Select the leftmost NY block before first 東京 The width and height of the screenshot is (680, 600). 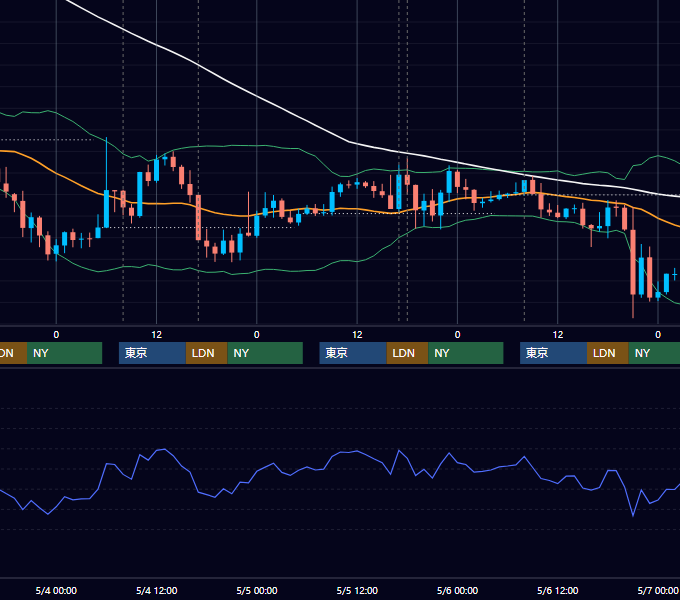(x=64, y=353)
